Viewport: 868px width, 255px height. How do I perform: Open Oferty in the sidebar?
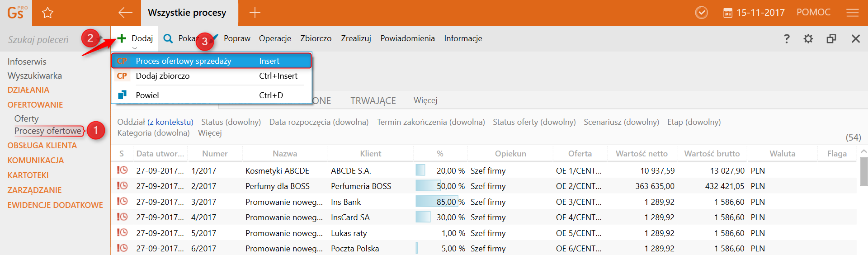tap(26, 118)
